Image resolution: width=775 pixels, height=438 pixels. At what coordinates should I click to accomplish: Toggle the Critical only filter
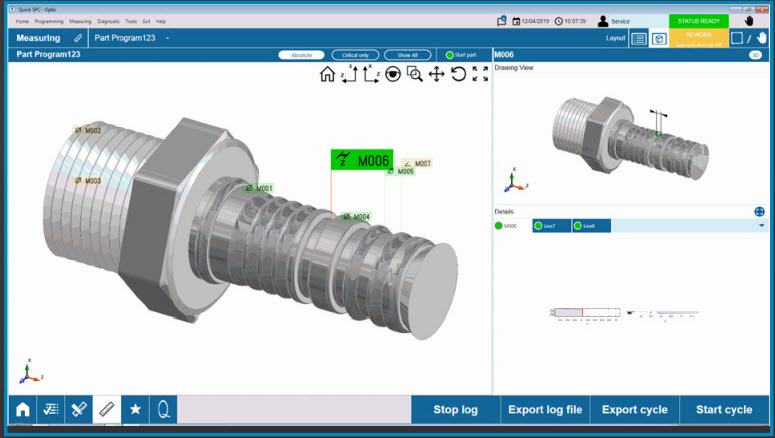point(354,55)
